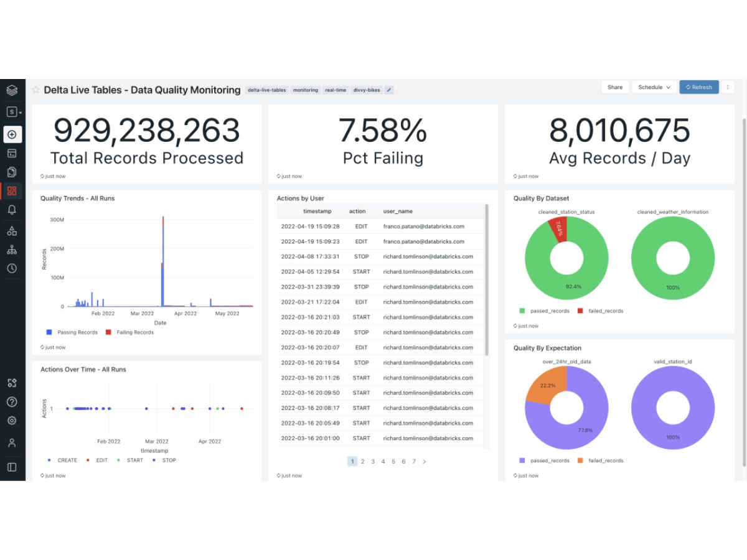The image size is (747, 560).
Task: Sort by the timestamp column header
Action: 317,212
